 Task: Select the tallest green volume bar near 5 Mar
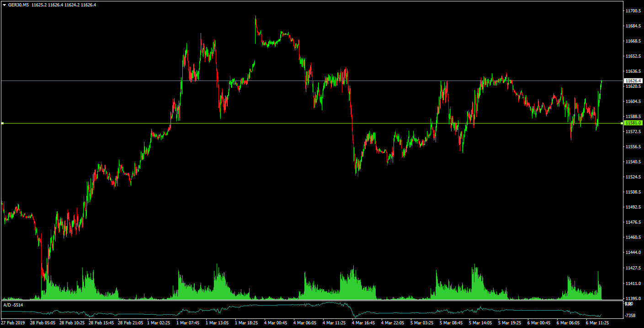click(474, 274)
